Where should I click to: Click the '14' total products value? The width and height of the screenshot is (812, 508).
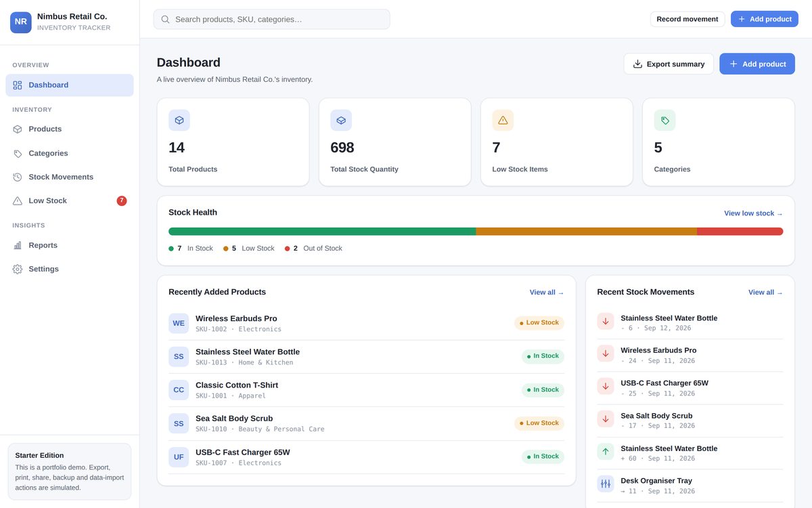pyautogui.click(x=177, y=148)
